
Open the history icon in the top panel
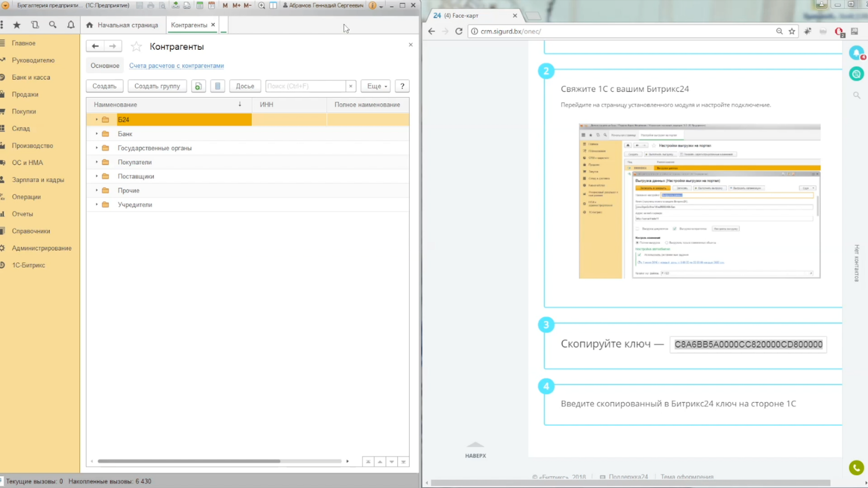click(x=35, y=25)
